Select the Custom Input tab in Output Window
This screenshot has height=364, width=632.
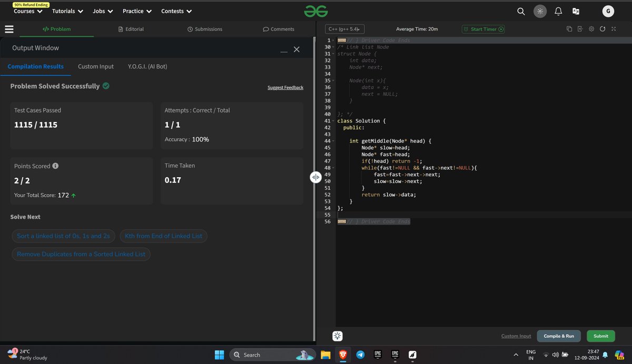tap(96, 67)
